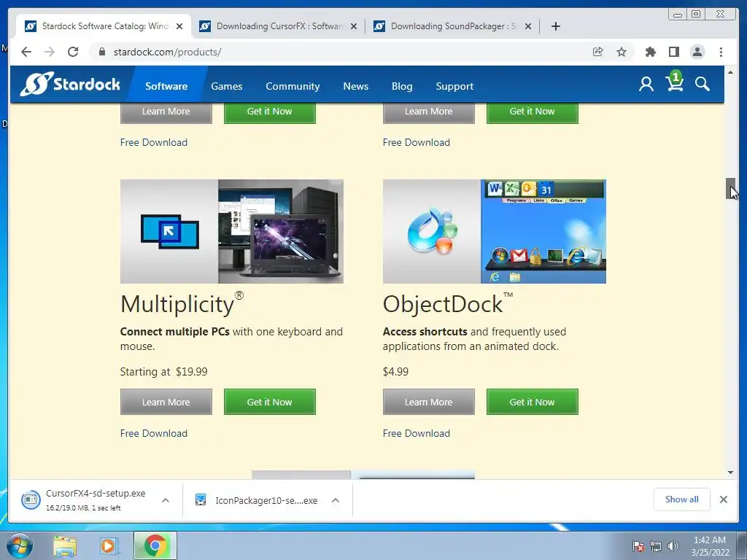Close the Downloading CursorFX tab

pos(354,27)
